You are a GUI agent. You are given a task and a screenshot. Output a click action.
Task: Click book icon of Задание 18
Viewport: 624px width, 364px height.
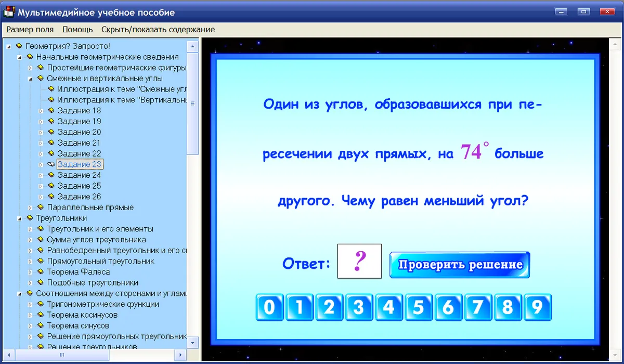[x=51, y=111]
